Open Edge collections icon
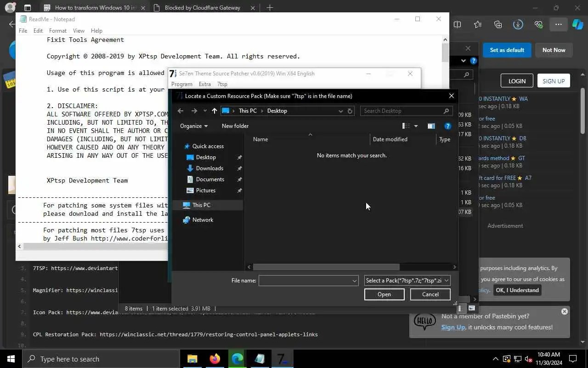This screenshot has height=368, width=588. [x=498, y=24]
